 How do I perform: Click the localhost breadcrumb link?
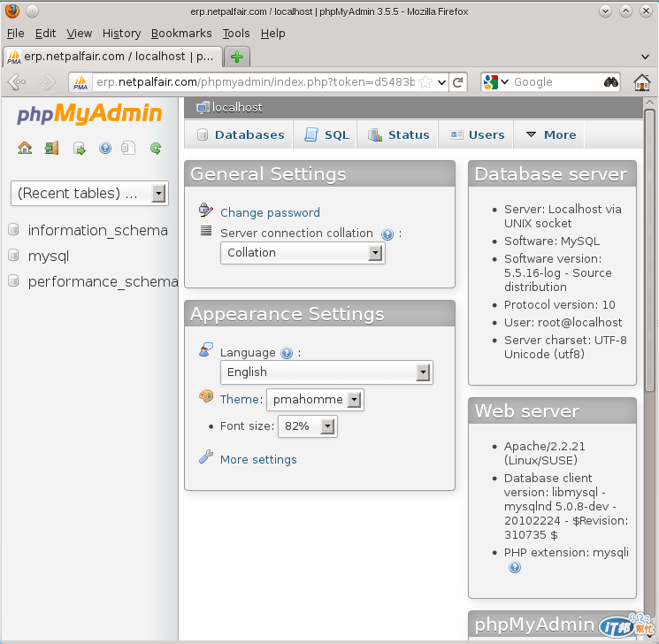click(237, 108)
